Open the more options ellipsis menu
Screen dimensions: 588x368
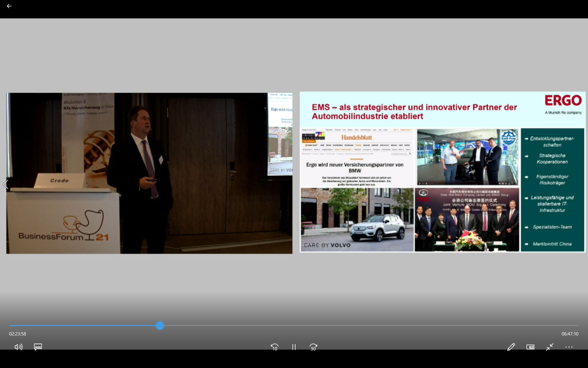tap(569, 347)
